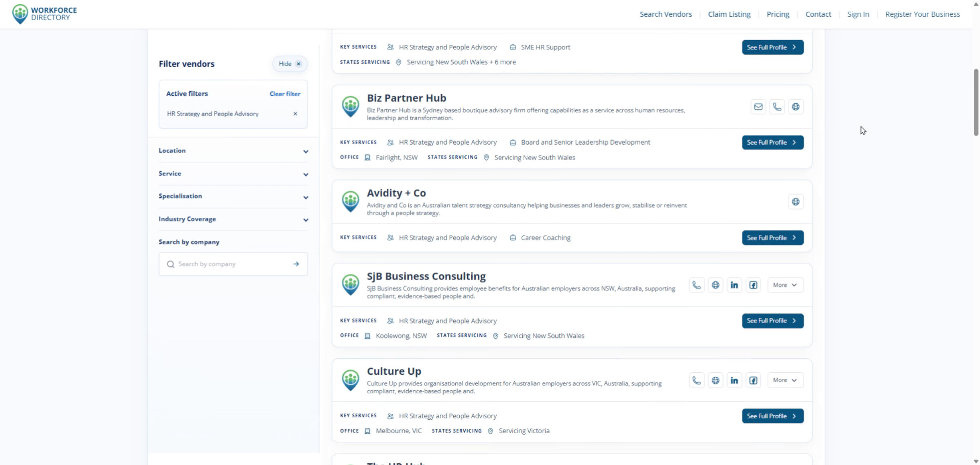
Task: Click "Servicing Victoria" text
Action: click(x=524, y=431)
